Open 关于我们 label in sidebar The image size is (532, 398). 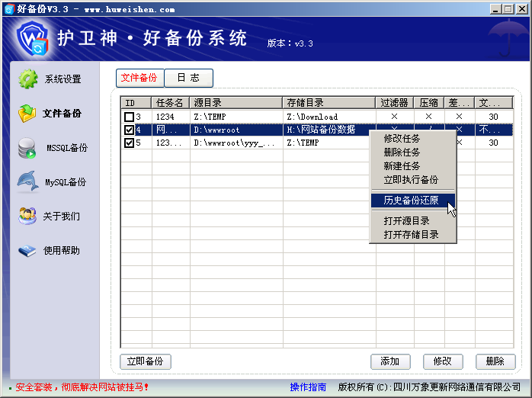pyautogui.click(x=62, y=216)
